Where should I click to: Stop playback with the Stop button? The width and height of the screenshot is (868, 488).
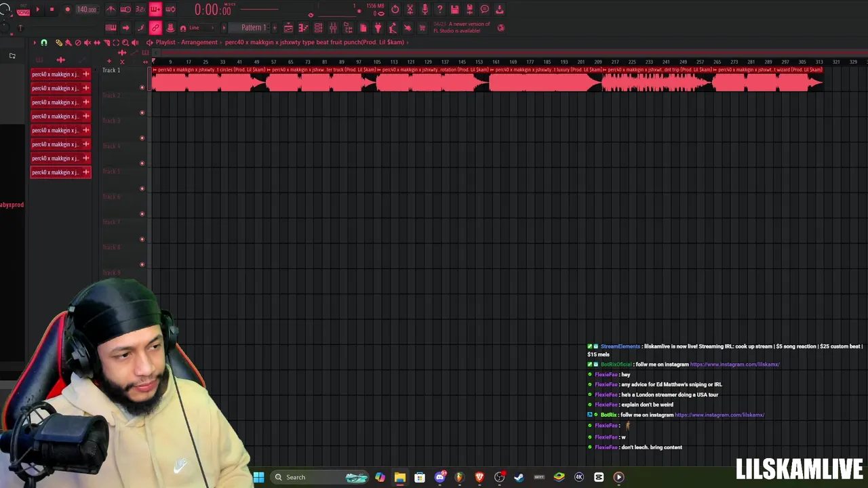pos(52,9)
